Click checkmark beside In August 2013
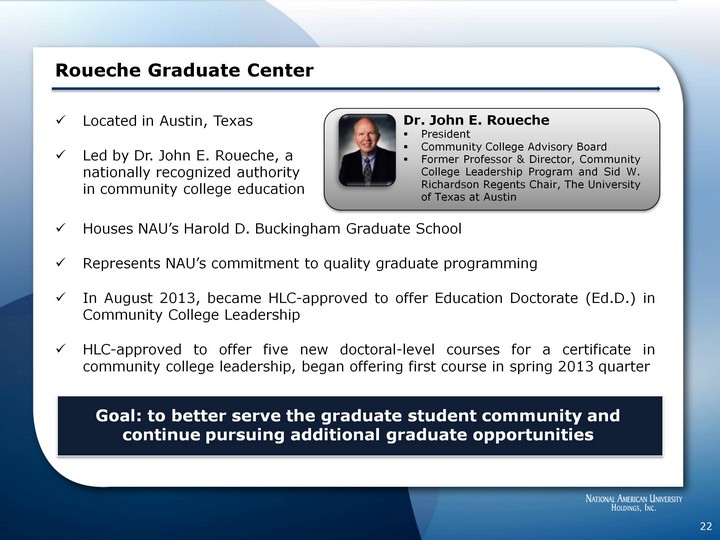The image size is (720, 540). tap(60, 298)
